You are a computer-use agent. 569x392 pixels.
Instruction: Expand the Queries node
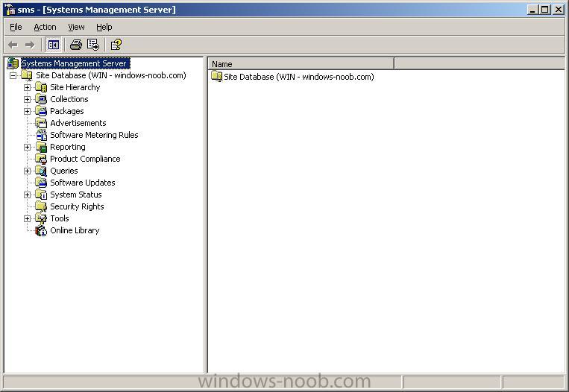(27, 171)
